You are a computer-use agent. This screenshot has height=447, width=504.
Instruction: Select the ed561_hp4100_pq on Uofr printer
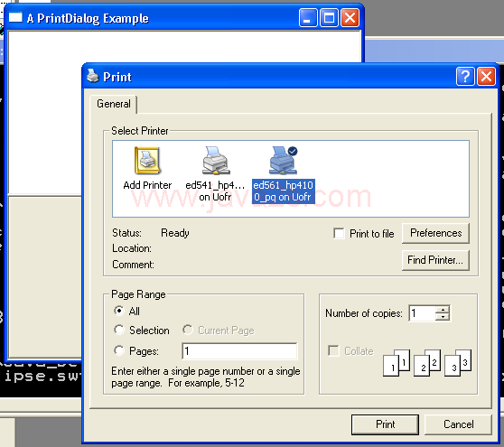(x=284, y=174)
